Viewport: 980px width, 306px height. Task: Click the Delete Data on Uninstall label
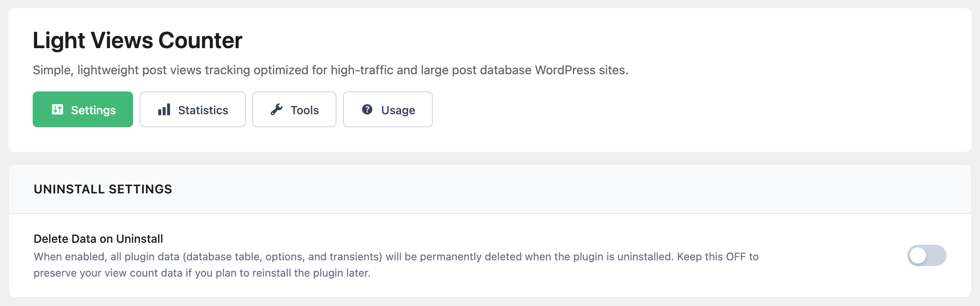point(98,239)
